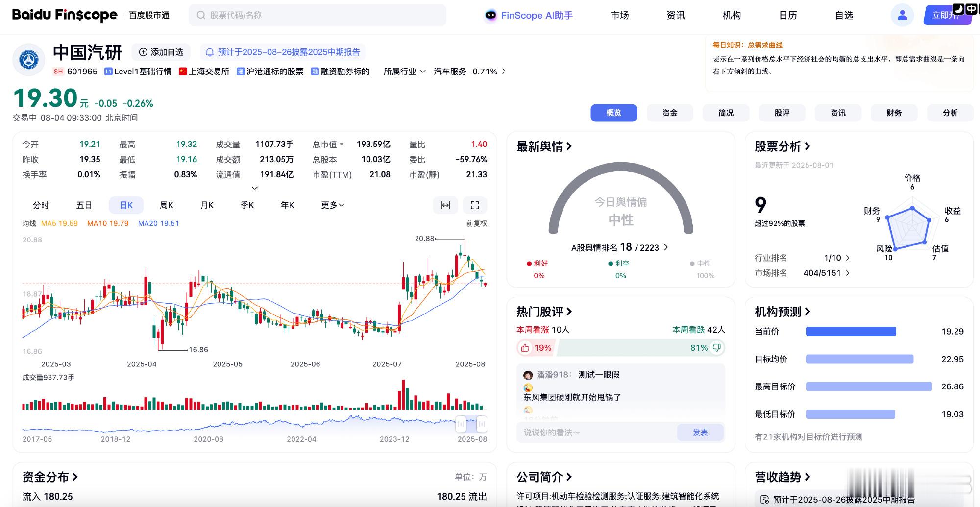Click the 发表 comment button
Viewport: 980px width, 507px height.
(x=700, y=433)
